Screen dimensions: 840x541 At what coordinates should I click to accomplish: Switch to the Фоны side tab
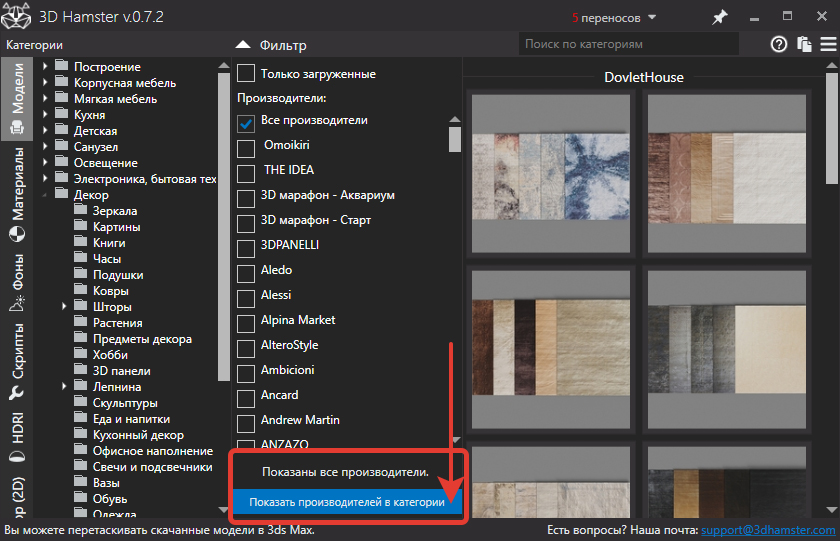(x=17, y=282)
